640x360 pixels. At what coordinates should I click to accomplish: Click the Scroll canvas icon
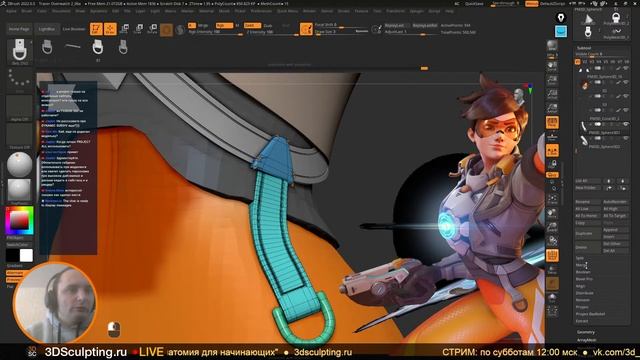coord(552,66)
